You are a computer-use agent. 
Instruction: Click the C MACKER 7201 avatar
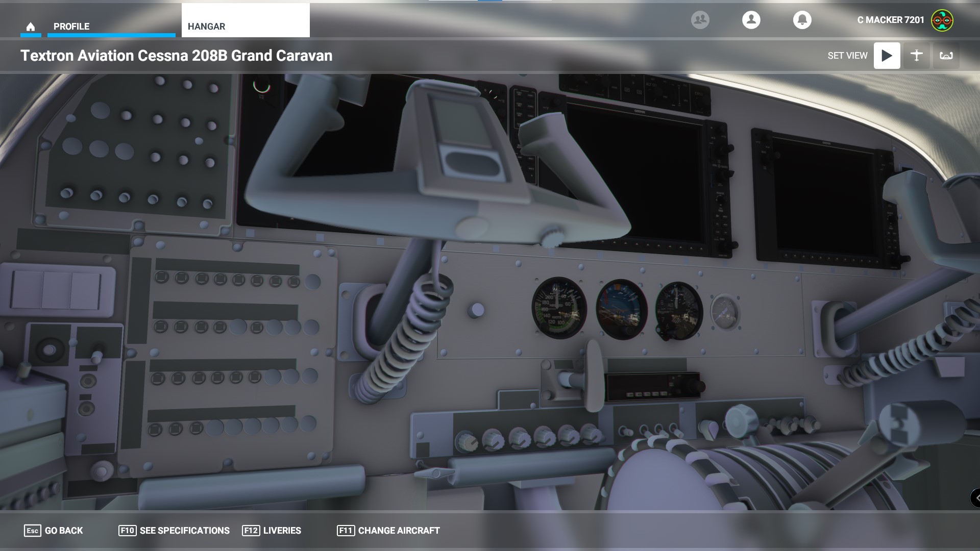tap(942, 20)
